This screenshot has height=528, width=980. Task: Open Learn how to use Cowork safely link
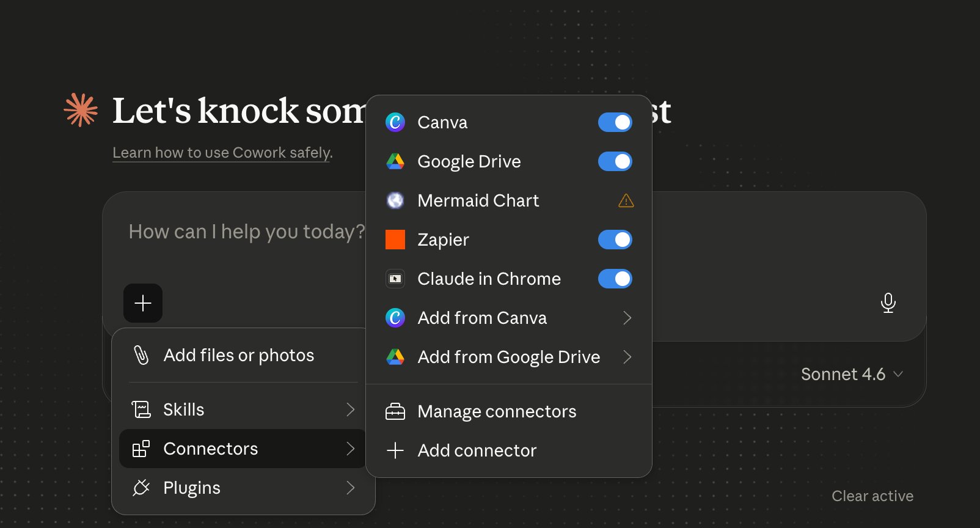tap(222, 153)
